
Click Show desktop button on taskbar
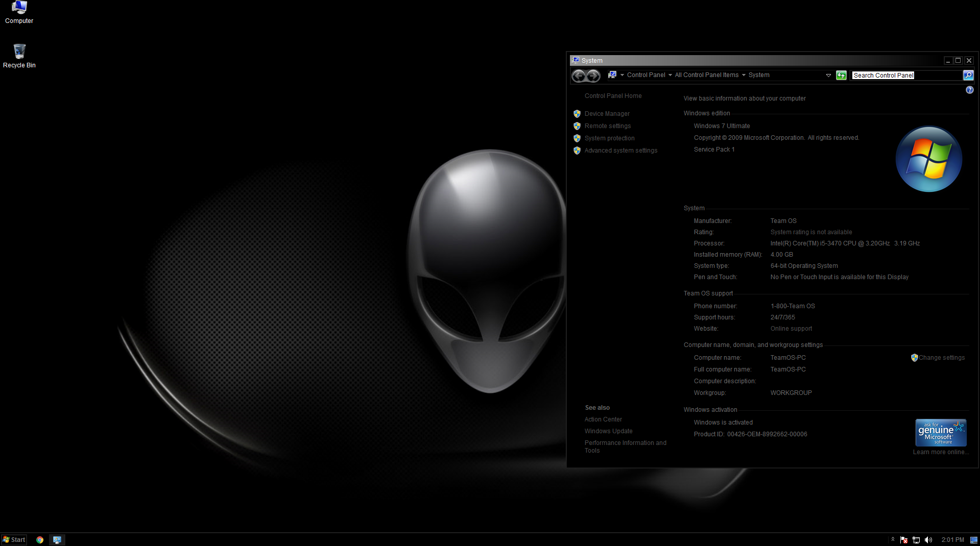tap(974, 540)
